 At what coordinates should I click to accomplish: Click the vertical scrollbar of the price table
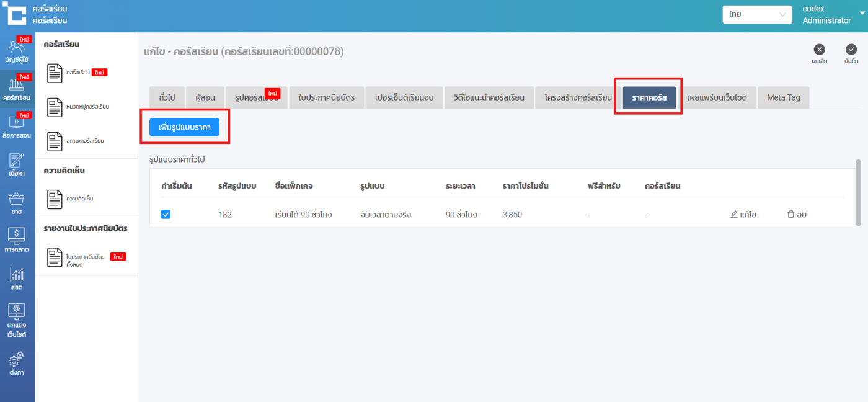click(858, 192)
